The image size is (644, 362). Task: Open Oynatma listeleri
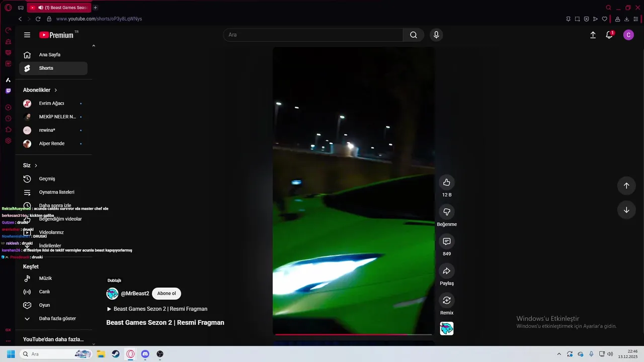pyautogui.click(x=53, y=192)
